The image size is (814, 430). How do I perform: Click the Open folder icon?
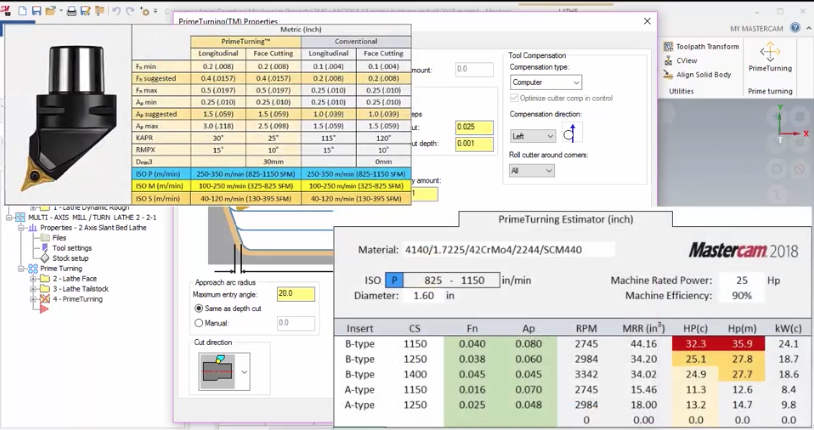click(50, 10)
